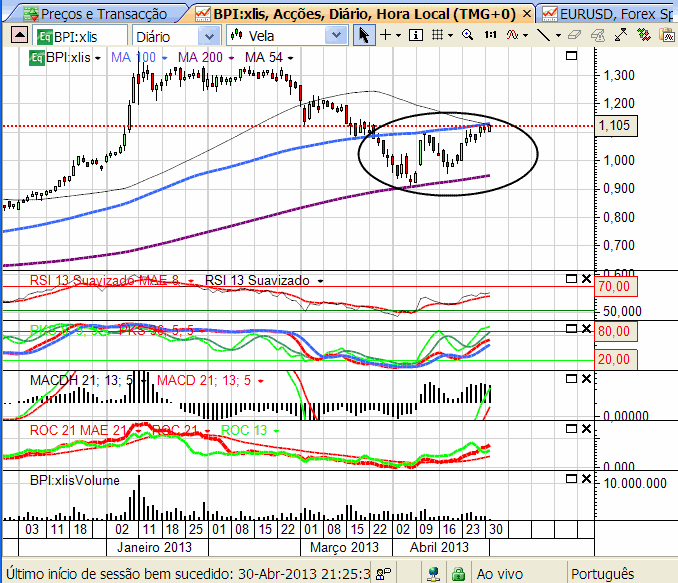
Task: Click the Março 2013 timeline label
Action: [x=345, y=547]
